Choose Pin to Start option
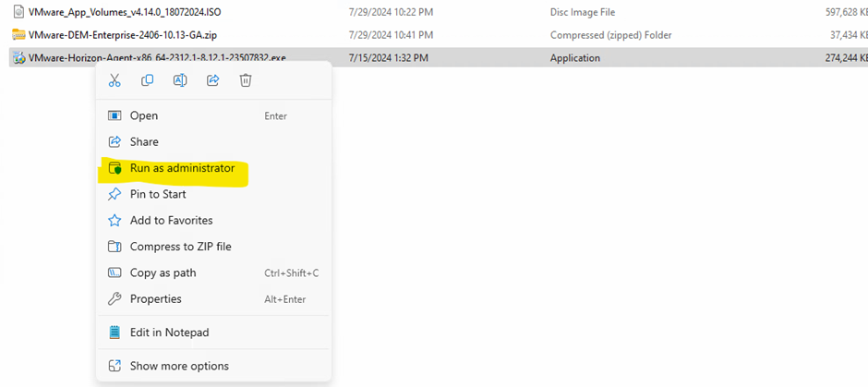This screenshot has width=868, height=387. (x=158, y=194)
